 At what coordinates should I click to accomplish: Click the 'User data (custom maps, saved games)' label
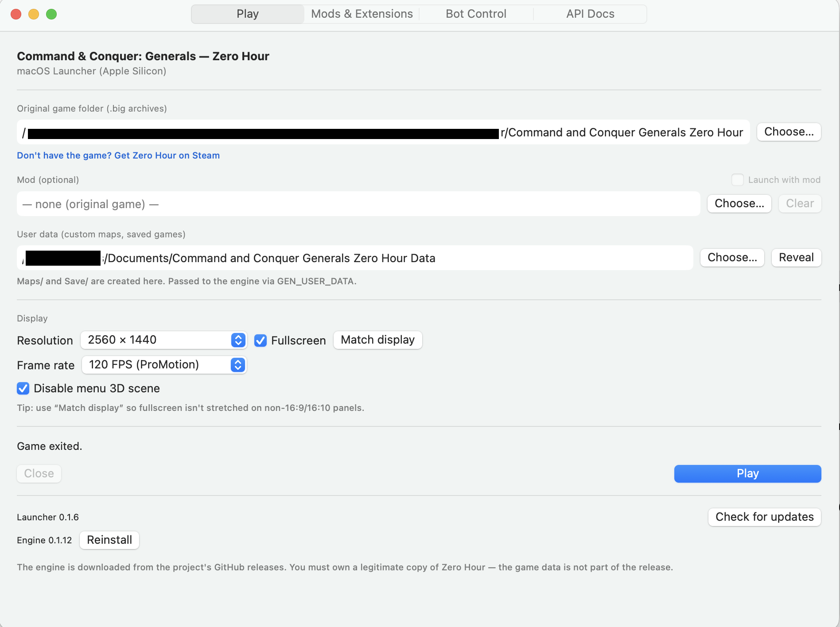coord(101,234)
